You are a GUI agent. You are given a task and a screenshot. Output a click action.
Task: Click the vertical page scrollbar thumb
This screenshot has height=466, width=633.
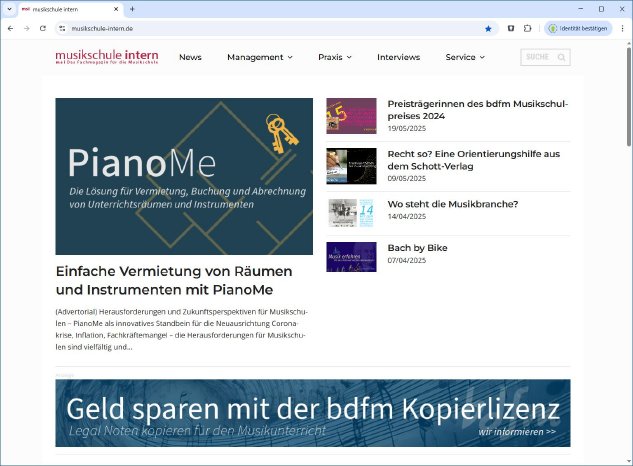coord(629,97)
